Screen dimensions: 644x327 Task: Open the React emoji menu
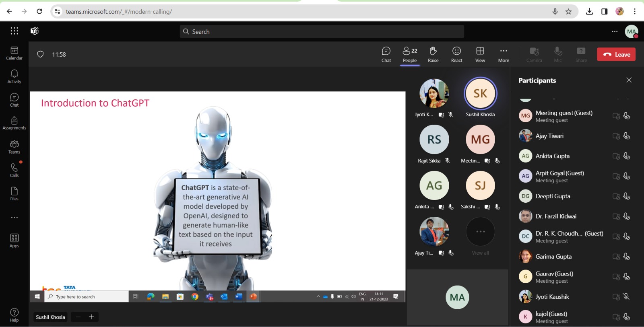pyautogui.click(x=456, y=55)
